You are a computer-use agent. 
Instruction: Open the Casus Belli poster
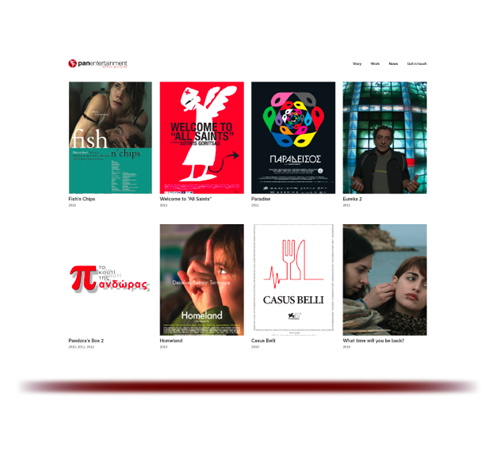293,280
